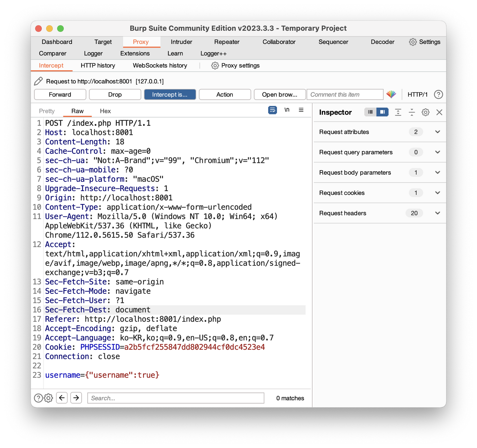Expand all Inspector sections
The height and width of the screenshot is (448, 477).
[x=398, y=112]
